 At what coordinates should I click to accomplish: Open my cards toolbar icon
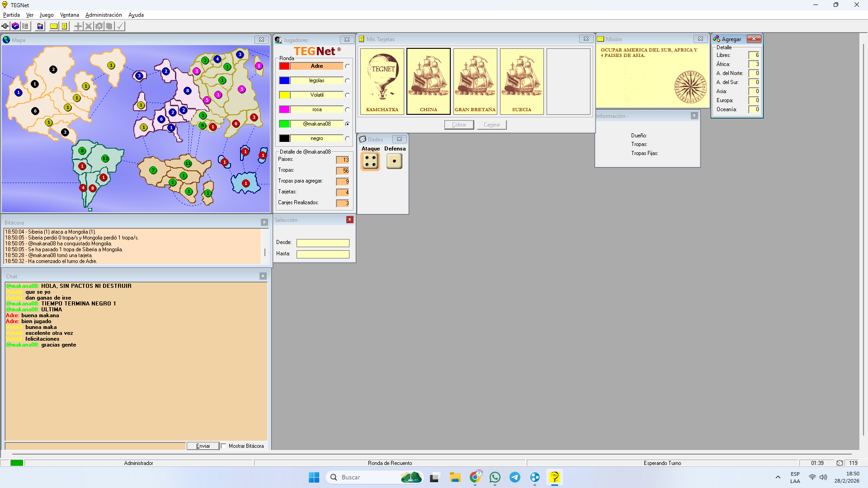click(65, 26)
